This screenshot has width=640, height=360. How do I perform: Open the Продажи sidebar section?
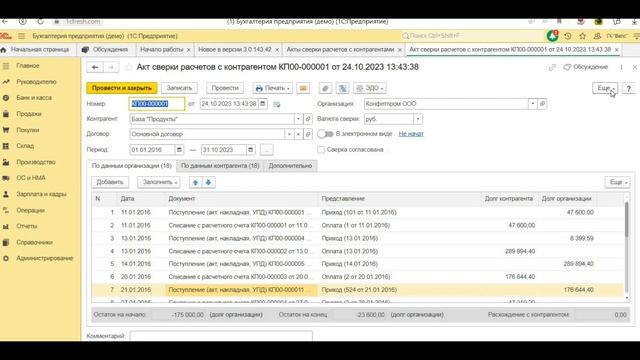[29, 114]
